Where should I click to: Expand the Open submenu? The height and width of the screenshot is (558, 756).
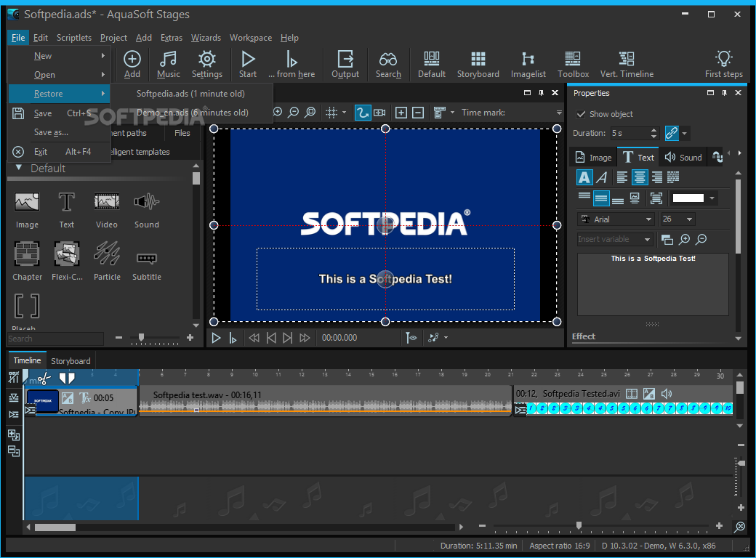[x=60, y=75]
